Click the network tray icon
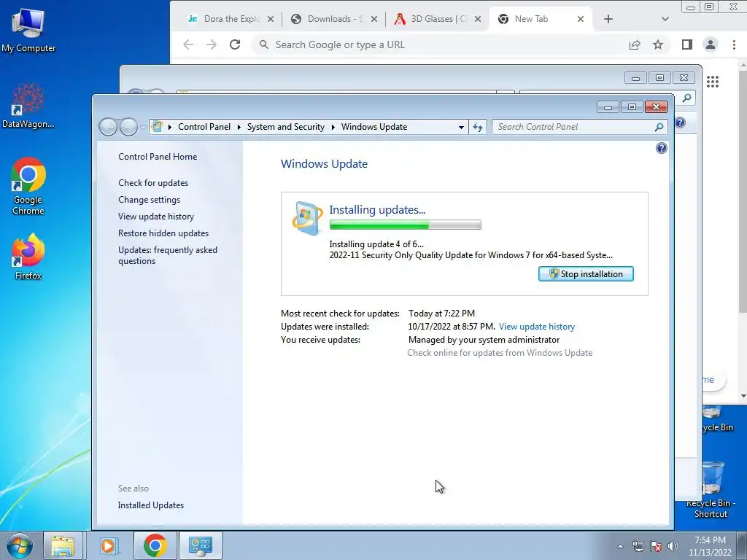This screenshot has height=560, width=747. [x=638, y=546]
